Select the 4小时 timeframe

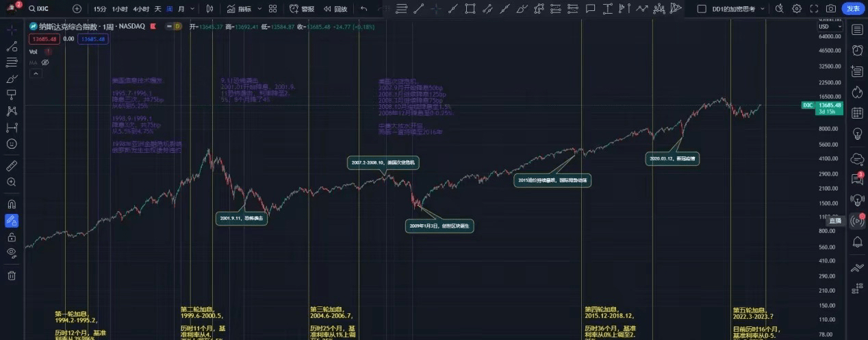click(x=142, y=9)
